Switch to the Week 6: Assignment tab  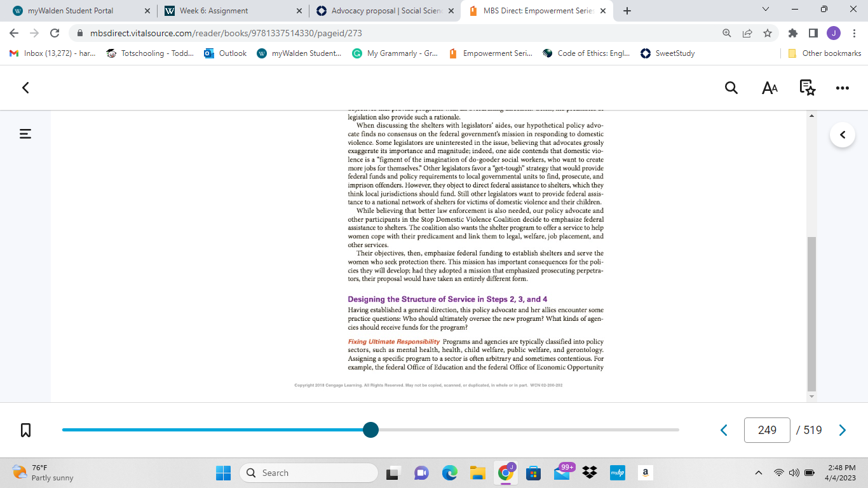pos(232,11)
